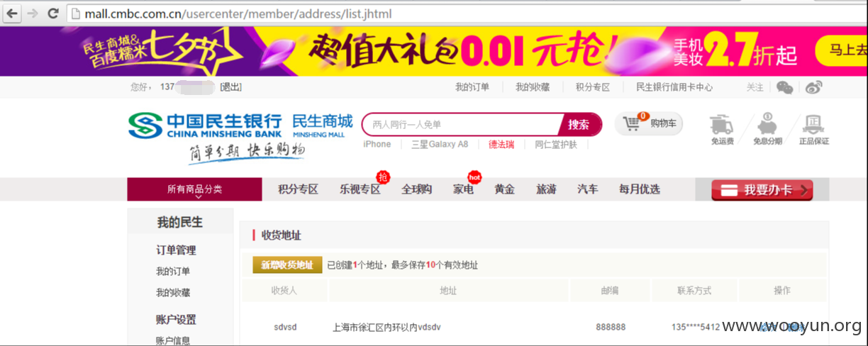This screenshot has width=868, height=346.
Task: Click the China Minsheng Bank logo
Action: click(x=205, y=125)
